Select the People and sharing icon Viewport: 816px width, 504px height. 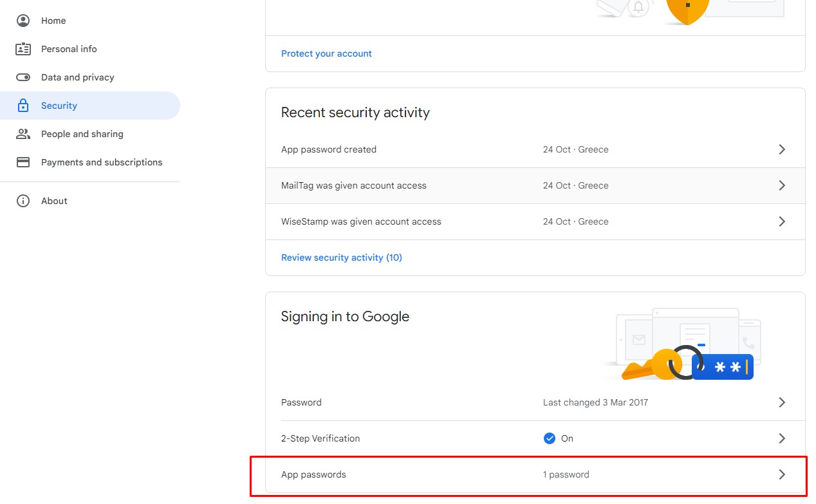[23, 133]
